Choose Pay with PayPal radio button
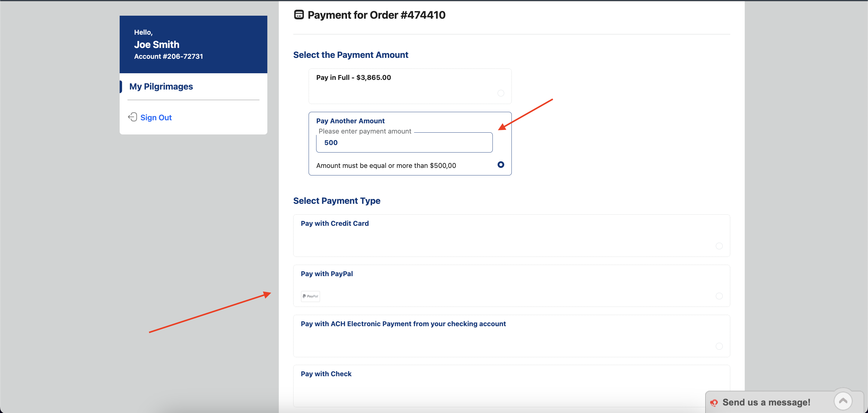868x413 pixels. pyautogui.click(x=719, y=296)
